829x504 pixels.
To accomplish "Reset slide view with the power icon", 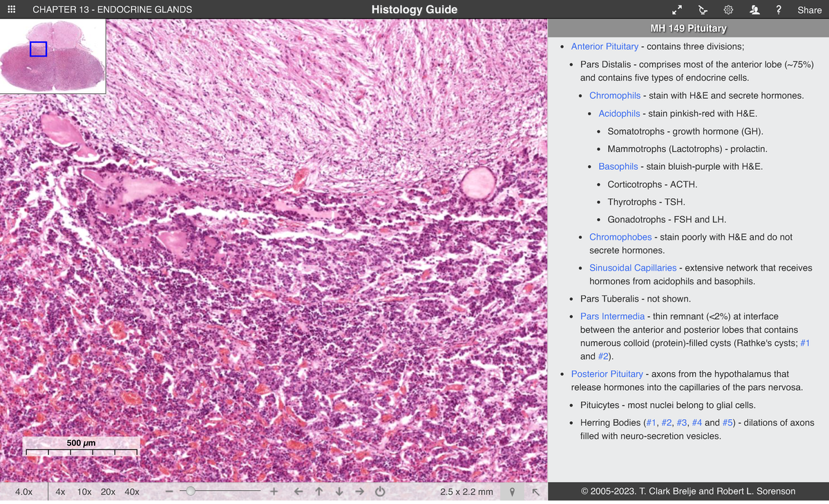I will pyautogui.click(x=379, y=491).
